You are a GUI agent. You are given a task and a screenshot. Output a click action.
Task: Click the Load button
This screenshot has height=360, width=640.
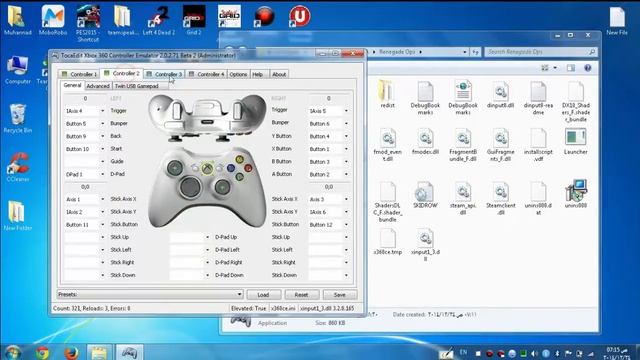(x=263, y=295)
